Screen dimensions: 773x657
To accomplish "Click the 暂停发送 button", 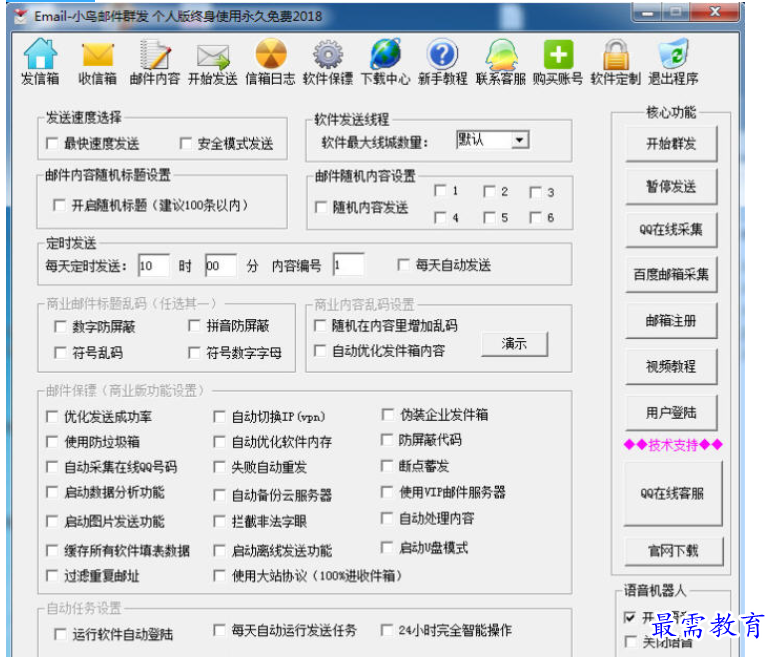I will tap(671, 187).
